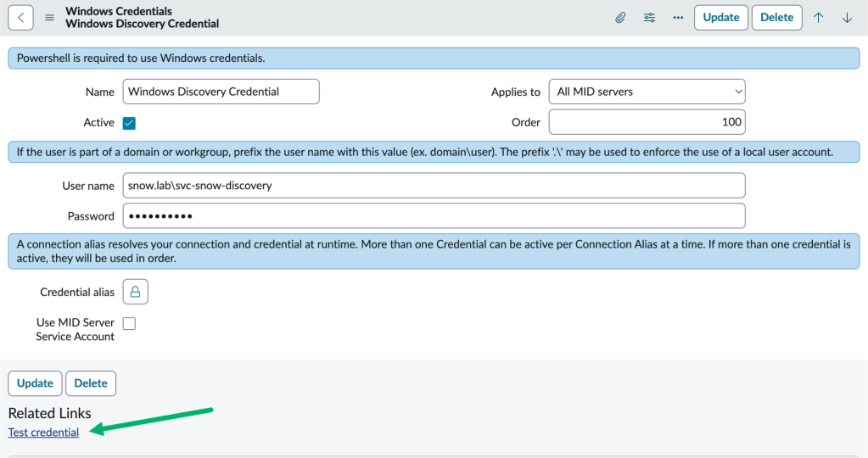Open the Test credential link

pyautogui.click(x=43, y=432)
